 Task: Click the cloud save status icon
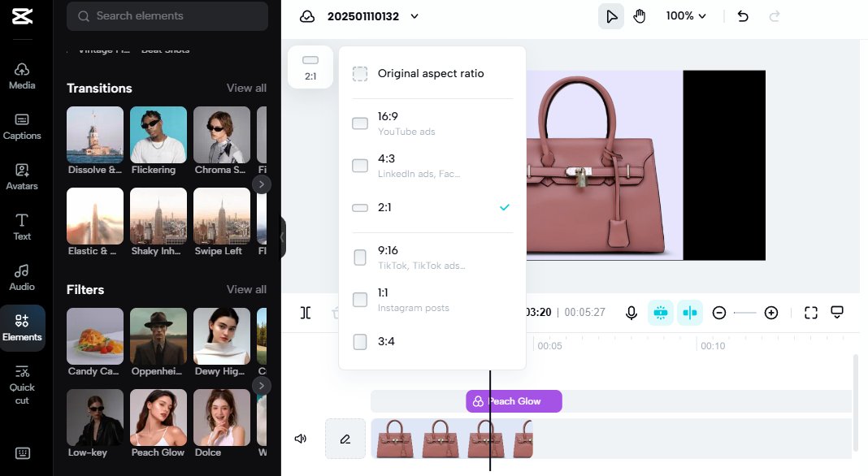coord(307,16)
